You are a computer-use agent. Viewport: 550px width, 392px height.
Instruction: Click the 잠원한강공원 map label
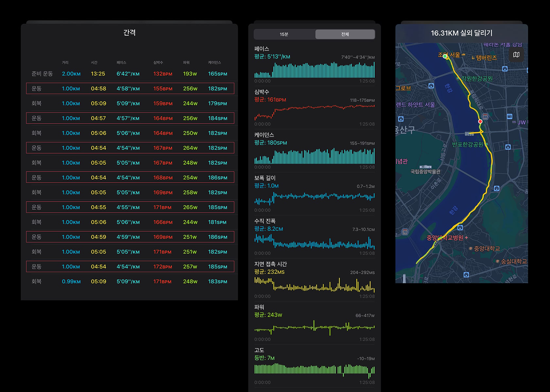[477, 78]
